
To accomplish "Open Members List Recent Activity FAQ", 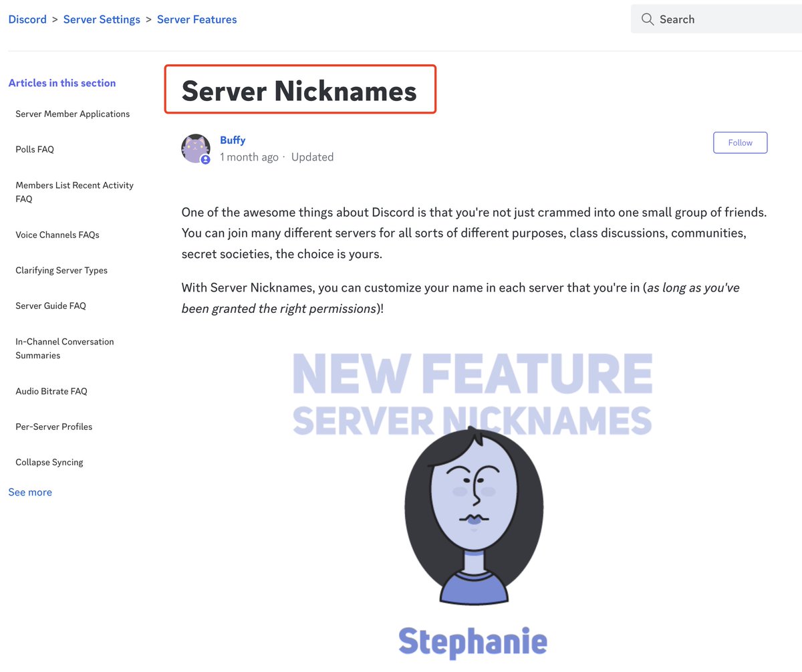I will 75,192.
